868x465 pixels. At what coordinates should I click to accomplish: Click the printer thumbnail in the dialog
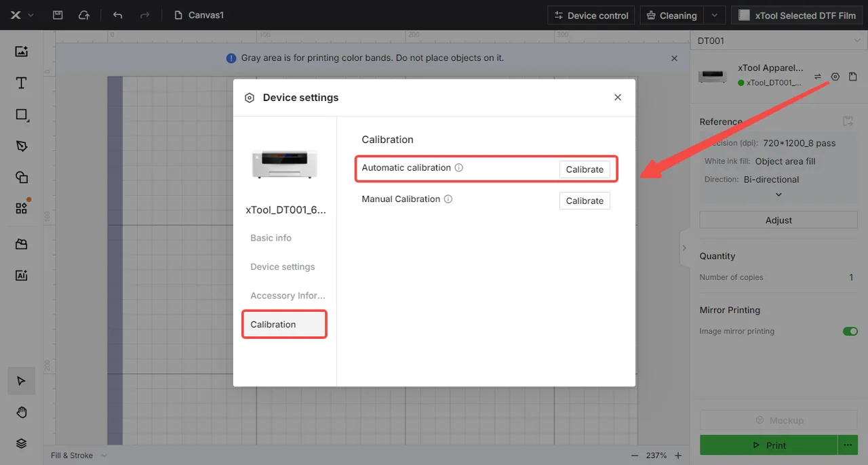(284, 165)
